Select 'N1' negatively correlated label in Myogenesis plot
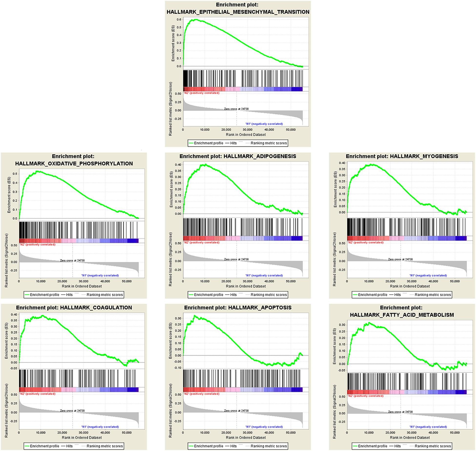 428,276
